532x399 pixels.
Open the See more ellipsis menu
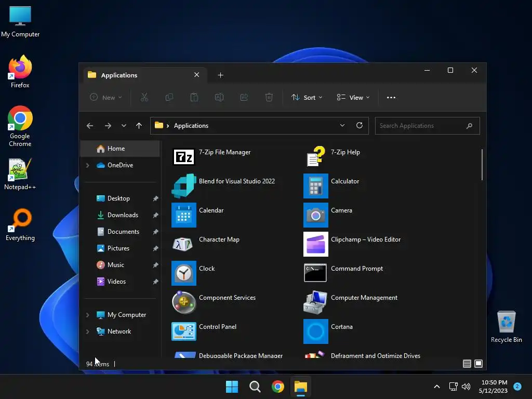pyautogui.click(x=391, y=97)
